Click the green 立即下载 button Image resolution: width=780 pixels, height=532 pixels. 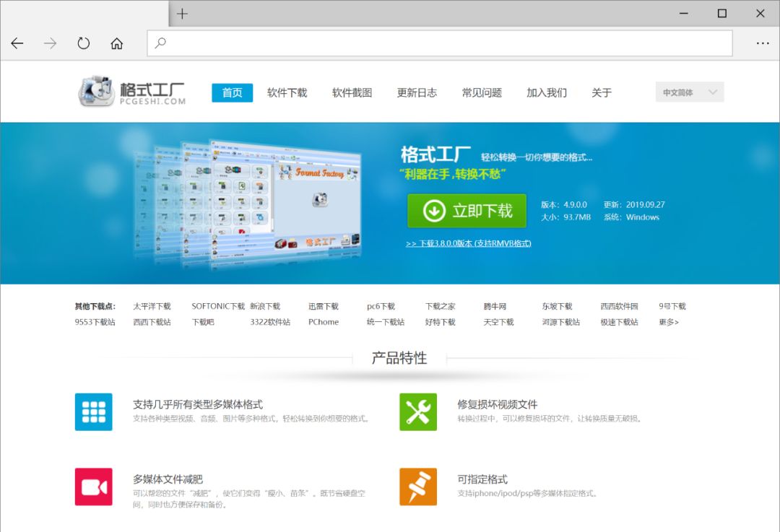coord(467,211)
